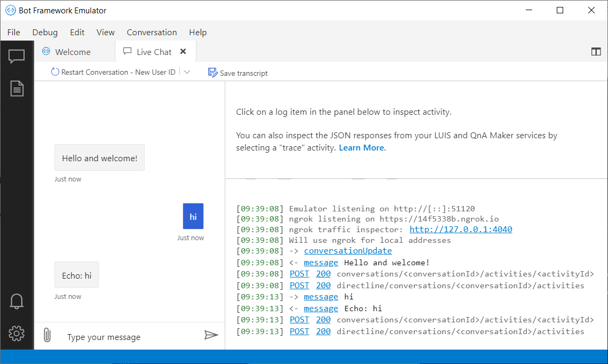The image size is (608, 364).
Task: Click the Save transcript disk icon
Action: click(212, 73)
